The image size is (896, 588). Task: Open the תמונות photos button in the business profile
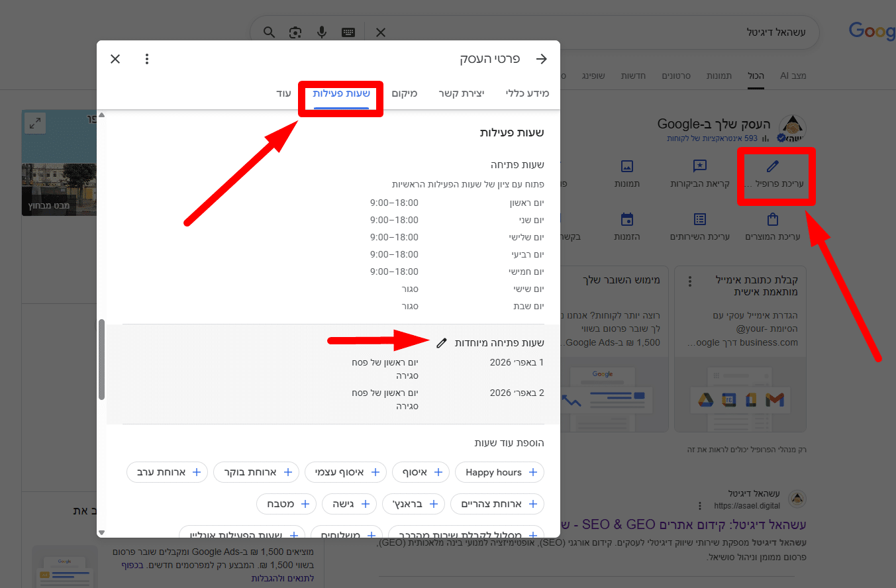627,173
